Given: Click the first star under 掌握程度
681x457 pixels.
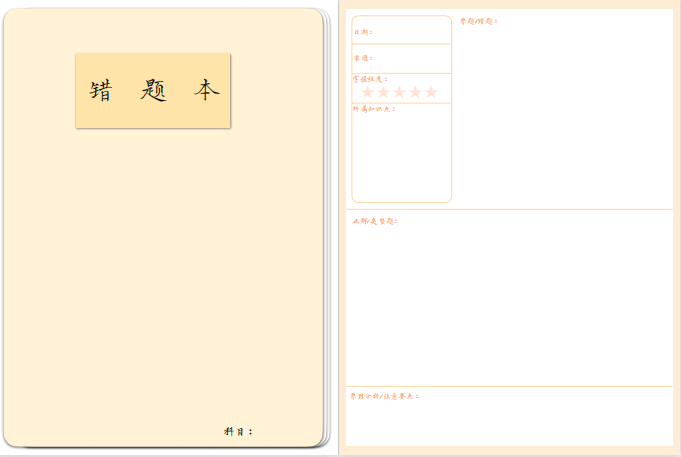Looking at the screenshot, I should [367, 92].
